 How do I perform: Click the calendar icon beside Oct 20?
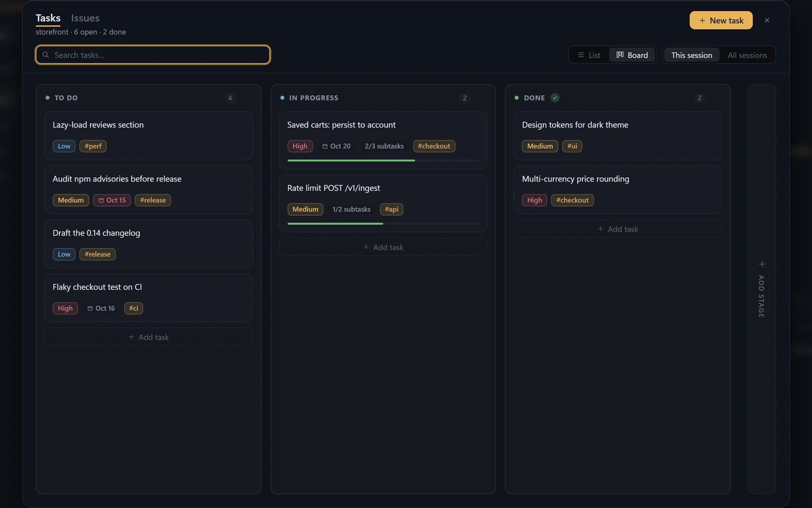(325, 146)
